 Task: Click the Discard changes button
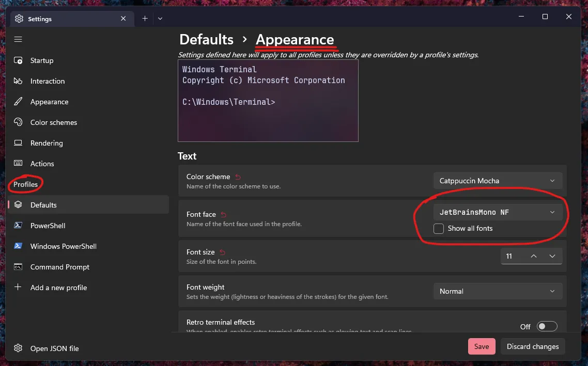click(533, 346)
